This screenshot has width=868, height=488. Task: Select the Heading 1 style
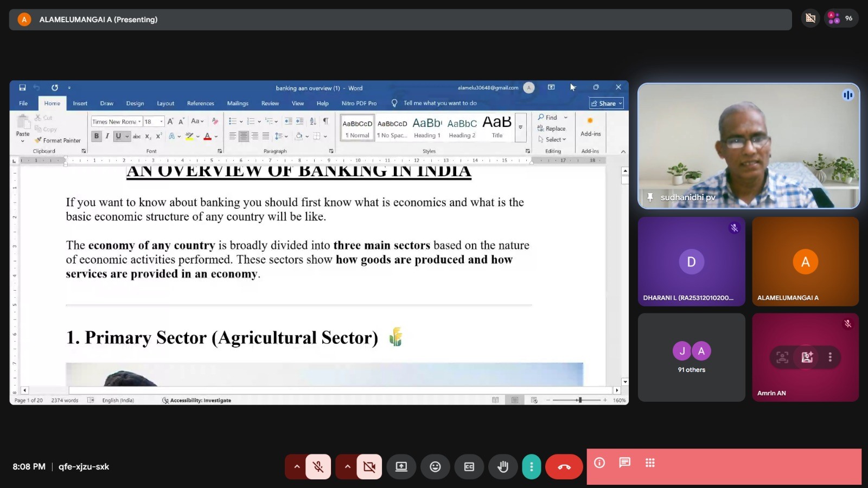coord(427,128)
